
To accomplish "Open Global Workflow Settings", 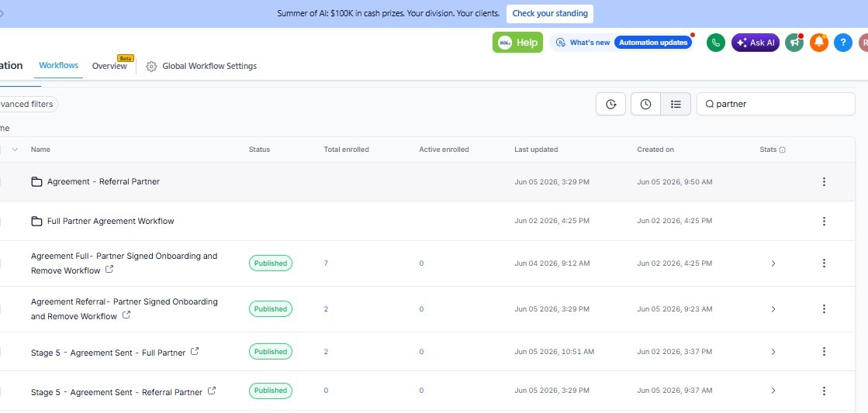I will click(x=209, y=66).
